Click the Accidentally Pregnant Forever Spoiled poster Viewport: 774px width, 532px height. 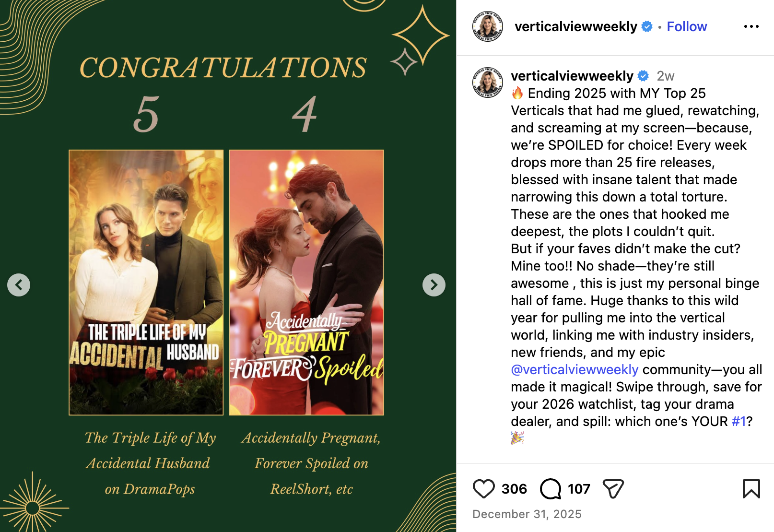pos(306,283)
